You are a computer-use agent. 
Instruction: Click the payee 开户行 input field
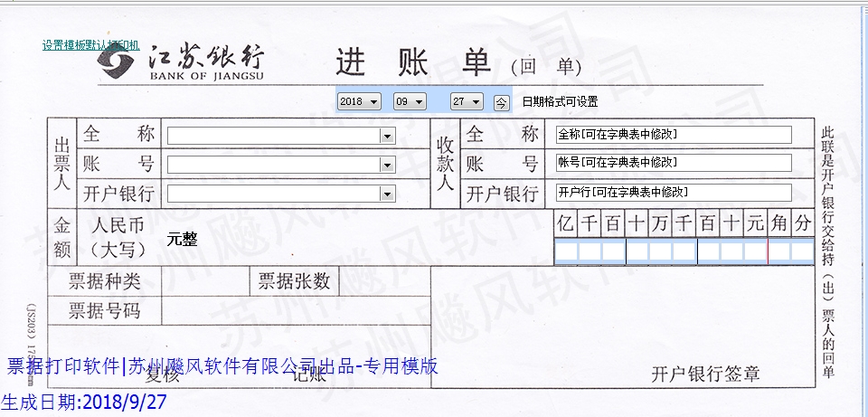(673, 192)
